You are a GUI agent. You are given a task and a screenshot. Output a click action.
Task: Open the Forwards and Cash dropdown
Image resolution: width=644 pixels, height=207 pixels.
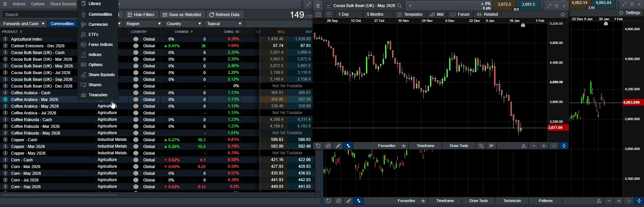[x=24, y=24]
